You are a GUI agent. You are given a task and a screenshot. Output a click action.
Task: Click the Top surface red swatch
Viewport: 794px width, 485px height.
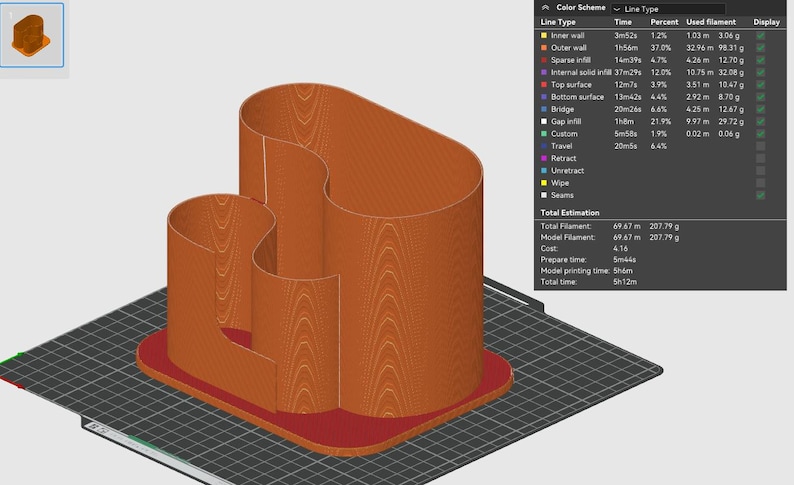544,85
